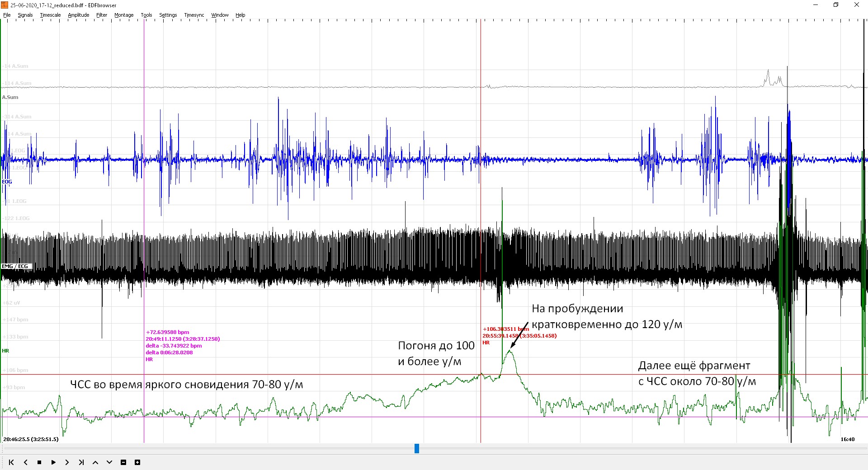Open the Amplitude menu
This screenshot has width=868, height=470.
pos(79,15)
